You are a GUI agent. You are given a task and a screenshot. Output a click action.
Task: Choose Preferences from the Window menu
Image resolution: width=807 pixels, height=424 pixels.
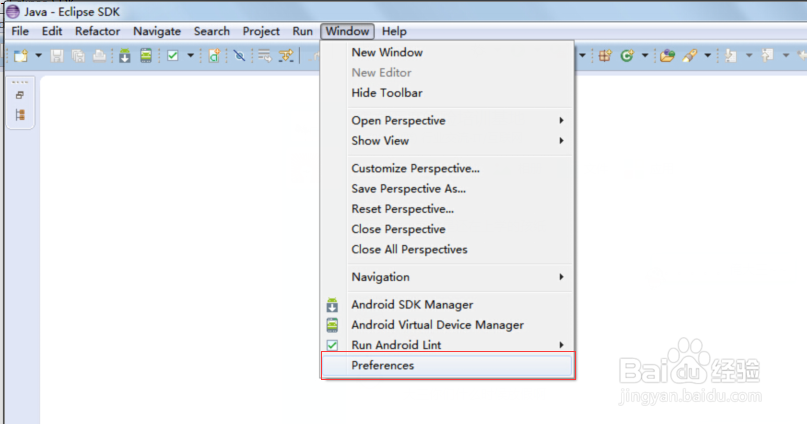[x=382, y=365]
